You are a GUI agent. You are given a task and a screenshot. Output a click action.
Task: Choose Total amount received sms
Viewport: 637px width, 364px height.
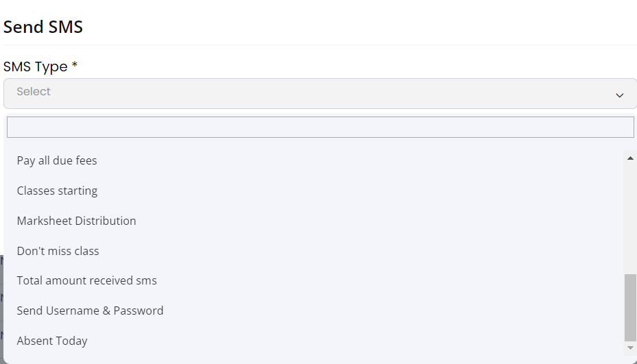[86, 280]
